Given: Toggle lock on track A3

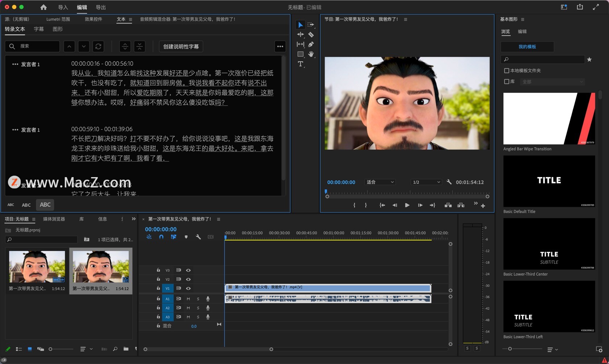Looking at the screenshot, I should (158, 317).
